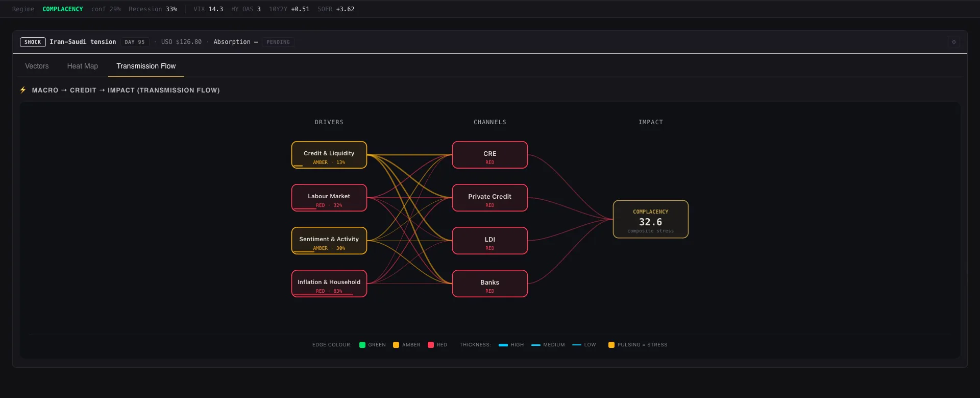The image size is (980, 398).
Task: Click the MEDIUM thickness legend line
Action: coord(536,345)
